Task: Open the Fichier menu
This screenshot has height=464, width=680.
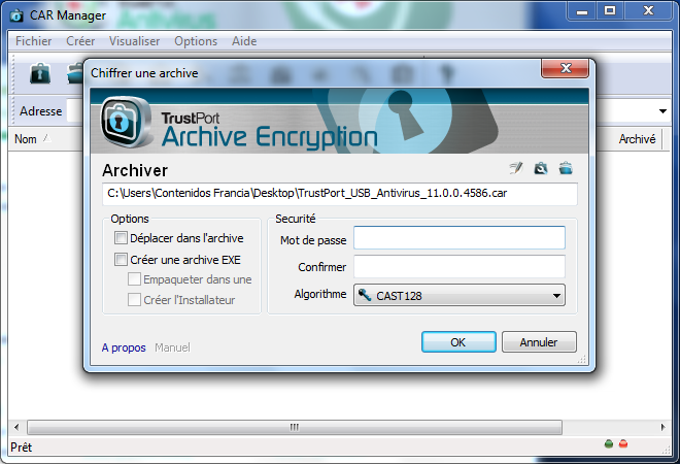Action: pyautogui.click(x=33, y=41)
